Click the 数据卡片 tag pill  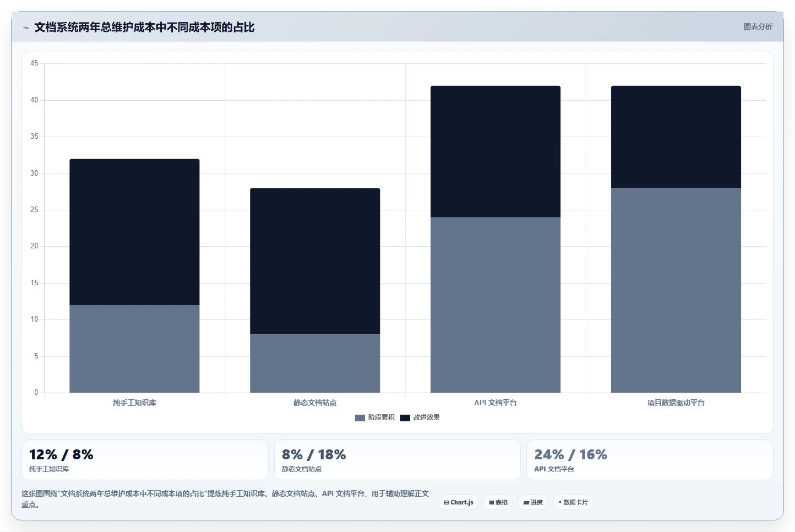(573, 502)
